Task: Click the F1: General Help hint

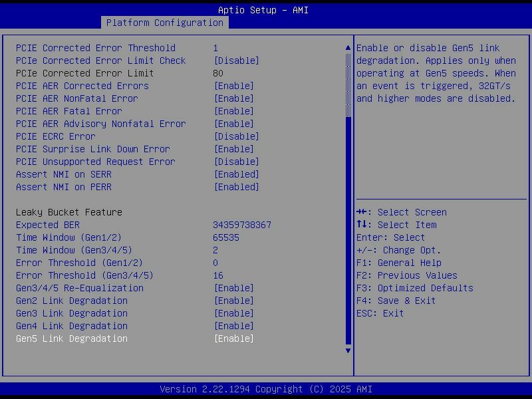Action: [398, 263]
